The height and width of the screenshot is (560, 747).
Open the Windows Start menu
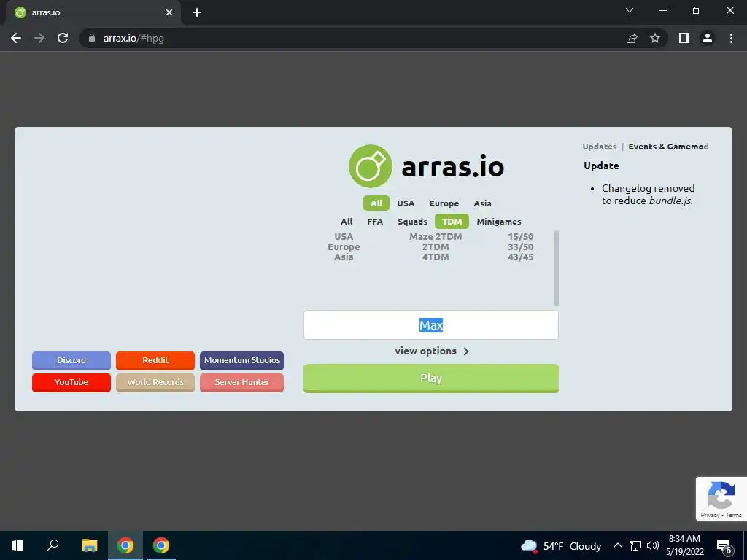click(18, 545)
